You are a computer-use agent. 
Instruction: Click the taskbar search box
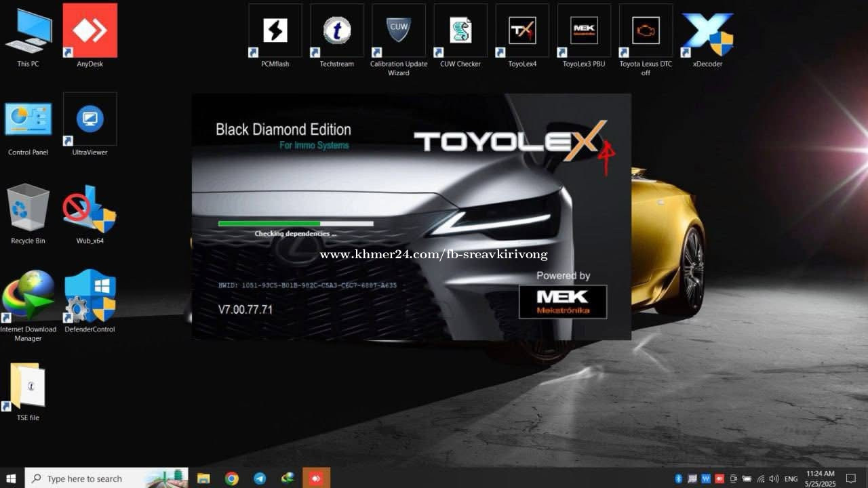tap(106, 479)
